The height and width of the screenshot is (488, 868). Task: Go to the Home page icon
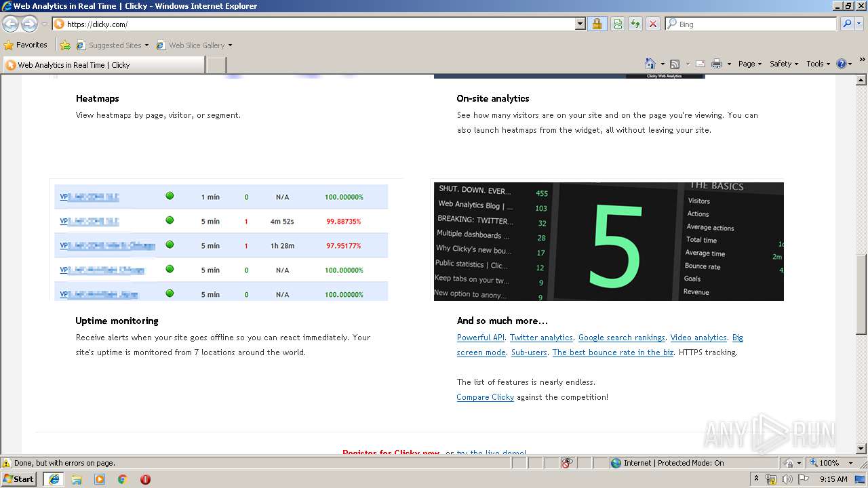coord(650,64)
